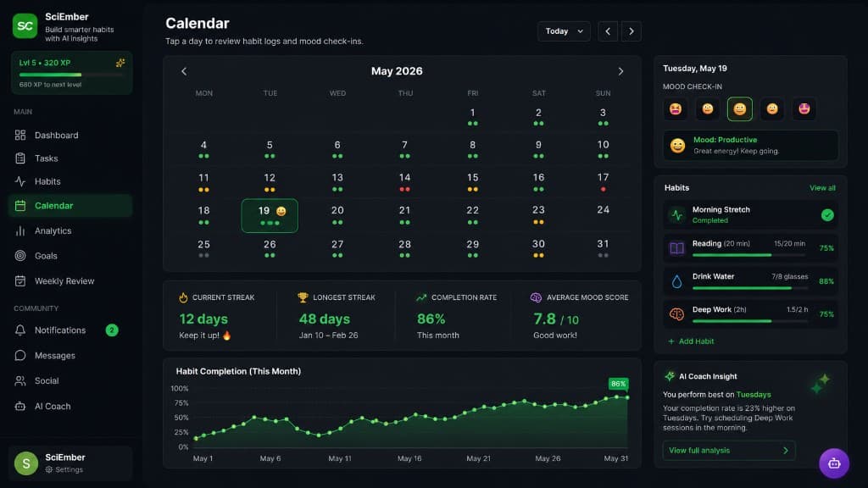This screenshot has width=868, height=488.
Task: Open Tasks in the sidebar
Action: 70,158
